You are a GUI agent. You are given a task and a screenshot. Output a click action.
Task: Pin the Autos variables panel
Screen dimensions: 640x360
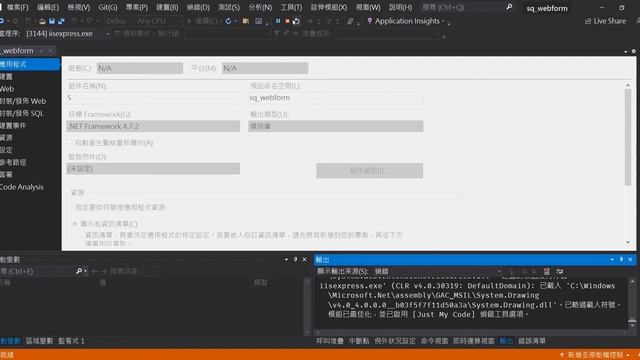[x=296, y=260]
